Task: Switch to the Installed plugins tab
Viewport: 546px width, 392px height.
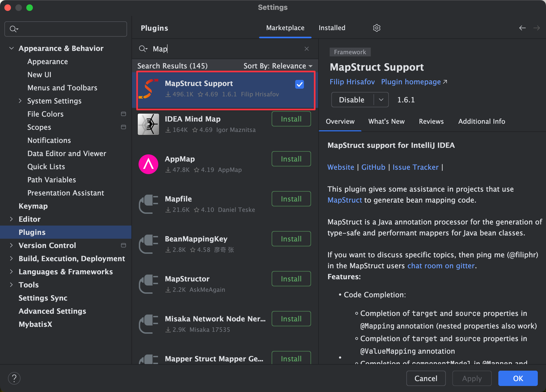Action: pos(332,28)
